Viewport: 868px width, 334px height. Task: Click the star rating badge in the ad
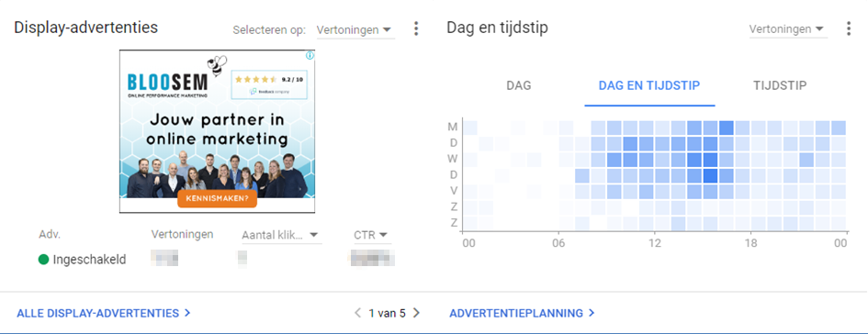click(x=269, y=84)
